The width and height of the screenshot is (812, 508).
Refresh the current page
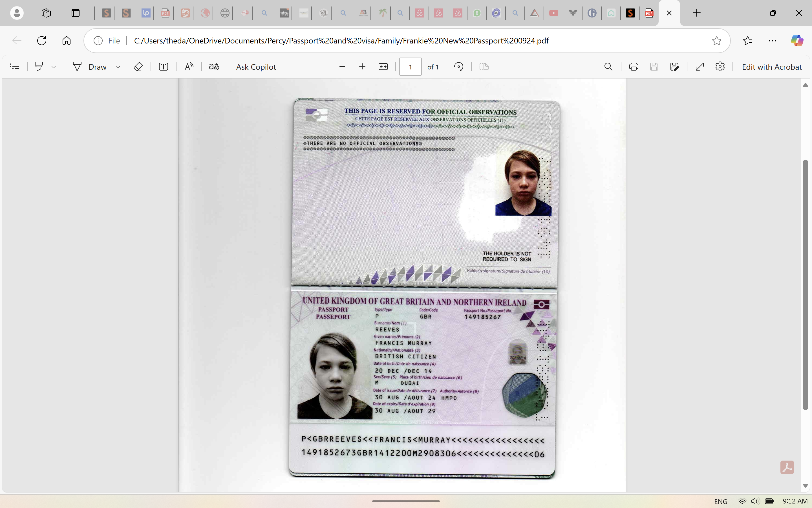(42, 41)
